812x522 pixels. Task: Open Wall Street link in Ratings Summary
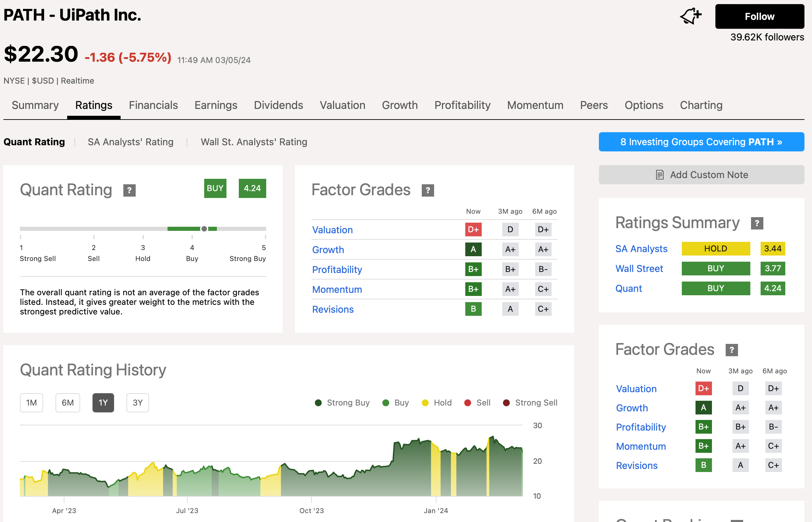pos(639,269)
